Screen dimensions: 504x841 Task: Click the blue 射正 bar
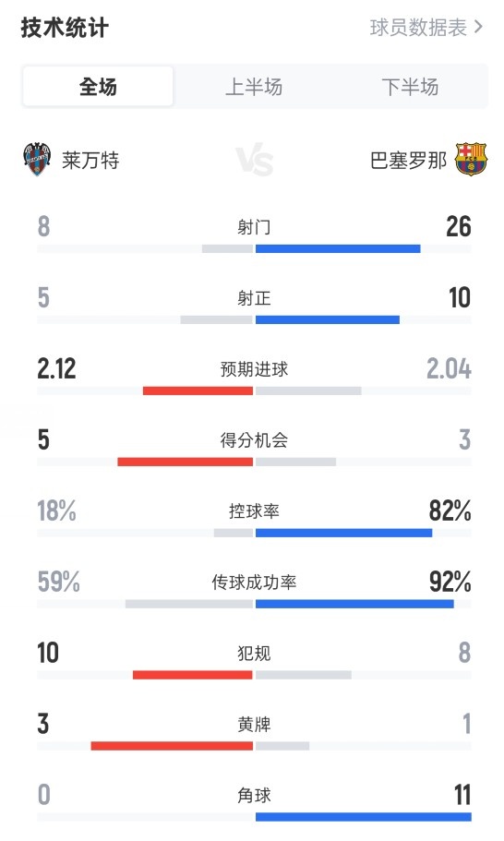pyautogui.click(x=328, y=319)
